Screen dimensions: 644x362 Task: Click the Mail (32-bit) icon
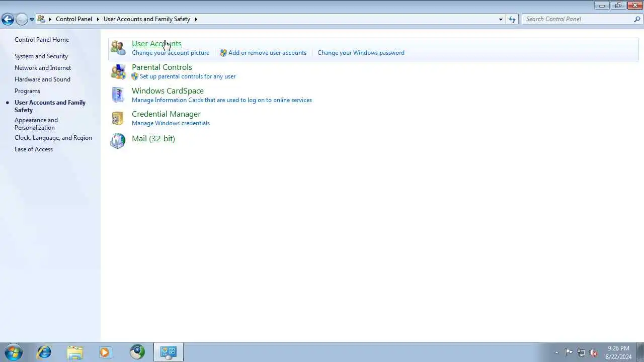[118, 141]
